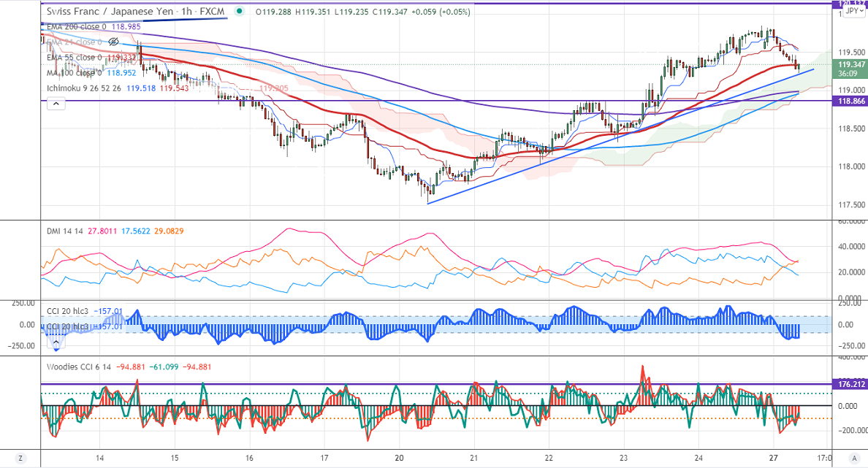Screen dimensions: 868x468
Task: Click the O119.288 open value
Action: [273, 11]
